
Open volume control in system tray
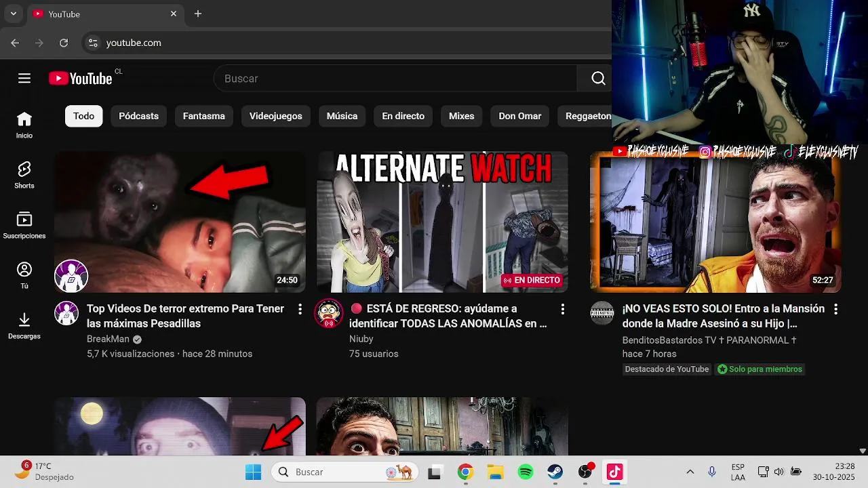778,472
